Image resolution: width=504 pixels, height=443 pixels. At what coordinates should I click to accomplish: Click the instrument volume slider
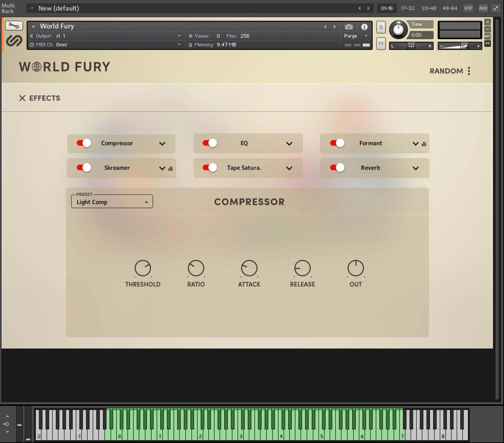coord(460,46)
